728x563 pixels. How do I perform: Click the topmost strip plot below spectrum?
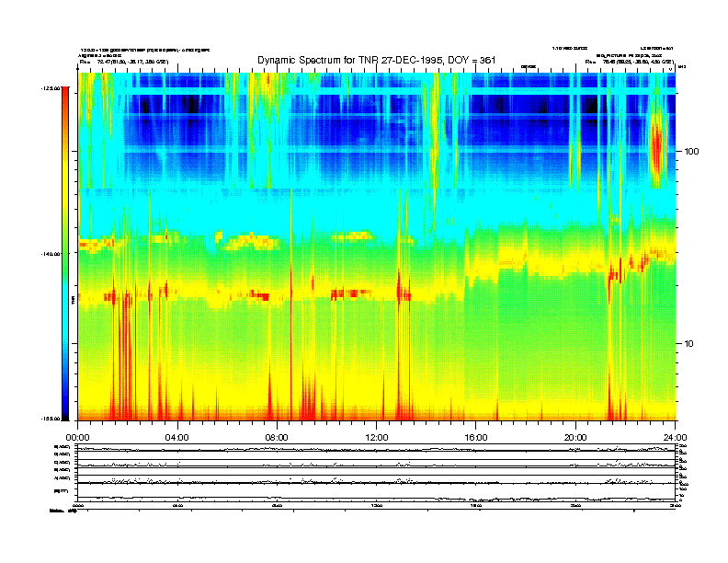coord(377,448)
